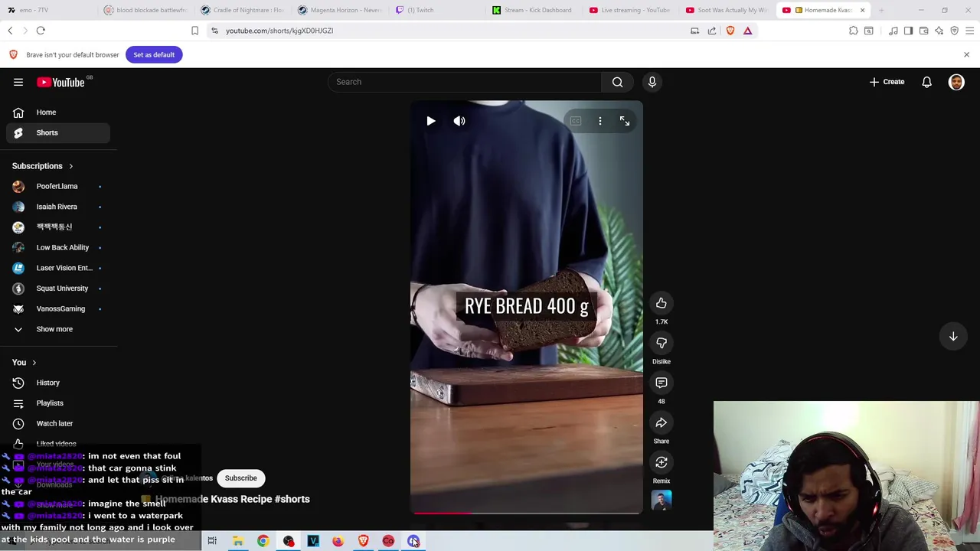Play the Shorts video
This screenshot has height=551, width=980.
[431, 121]
